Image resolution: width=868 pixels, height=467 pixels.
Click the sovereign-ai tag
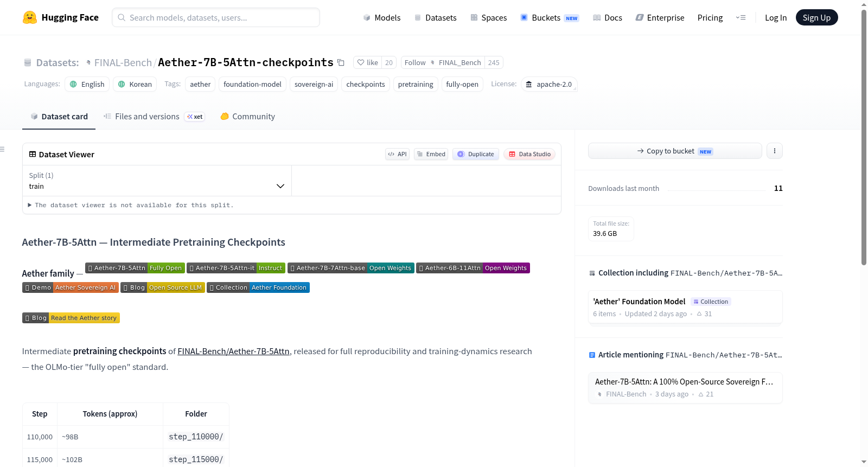pos(314,84)
